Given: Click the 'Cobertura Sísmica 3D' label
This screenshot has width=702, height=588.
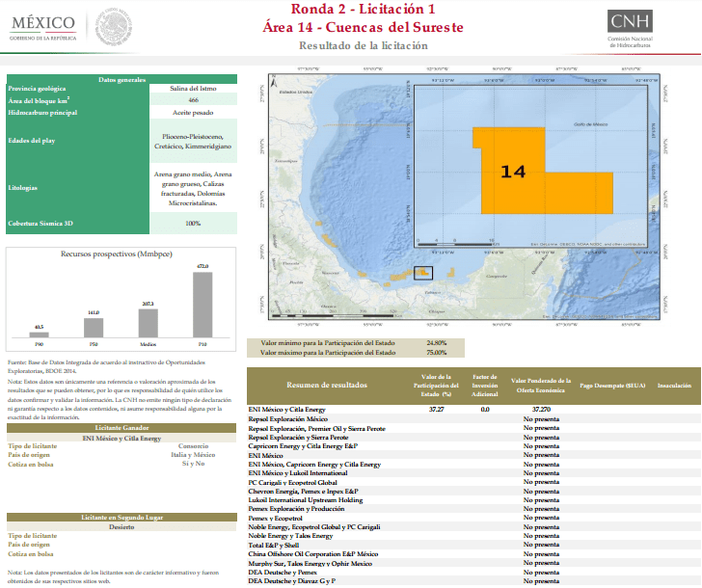Looking at the screenshot, I should [40, 224].
